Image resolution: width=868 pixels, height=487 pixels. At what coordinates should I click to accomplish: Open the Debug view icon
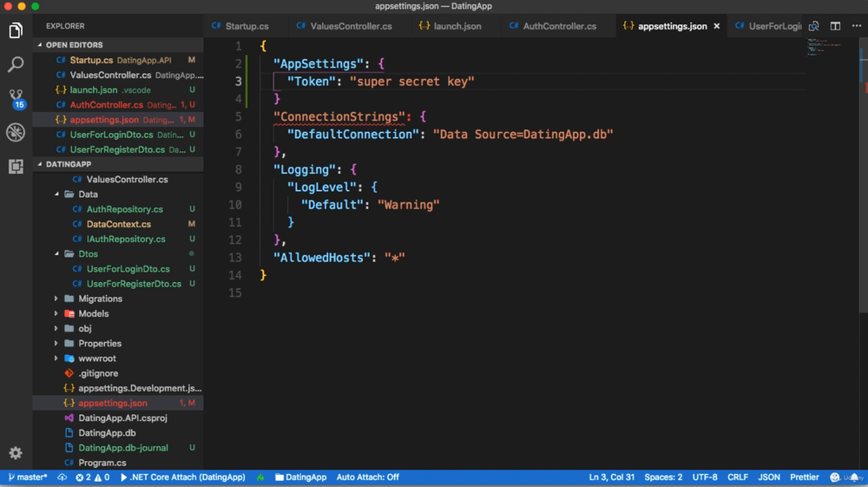(x=16, y=132)
